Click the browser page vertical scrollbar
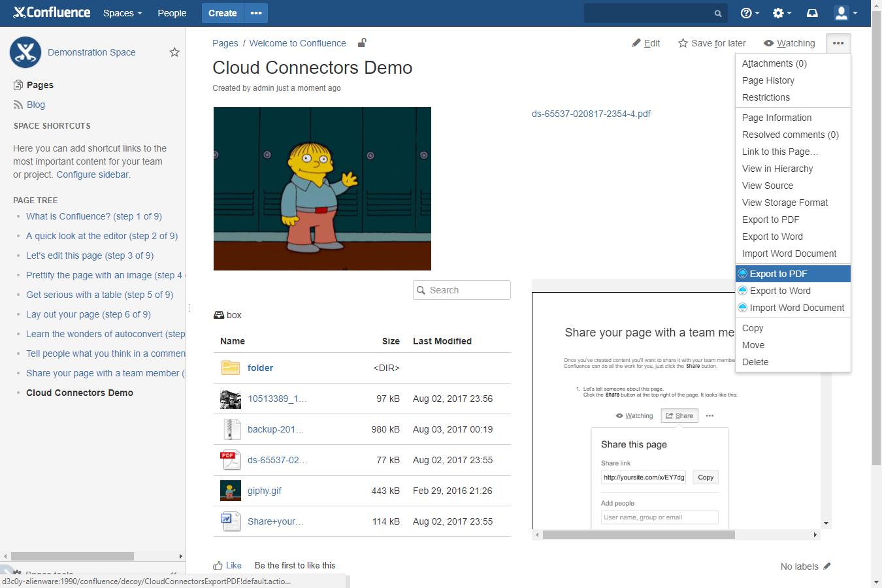 pos(876,238)
